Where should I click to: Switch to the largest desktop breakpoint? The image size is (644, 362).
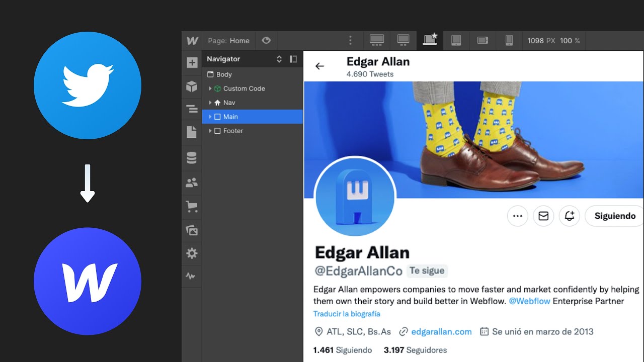pos(377,40)
